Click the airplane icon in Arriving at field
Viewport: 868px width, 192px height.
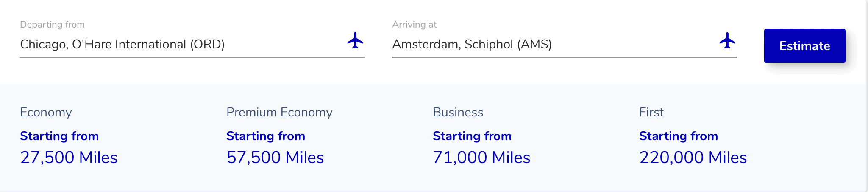coord(727,41)
